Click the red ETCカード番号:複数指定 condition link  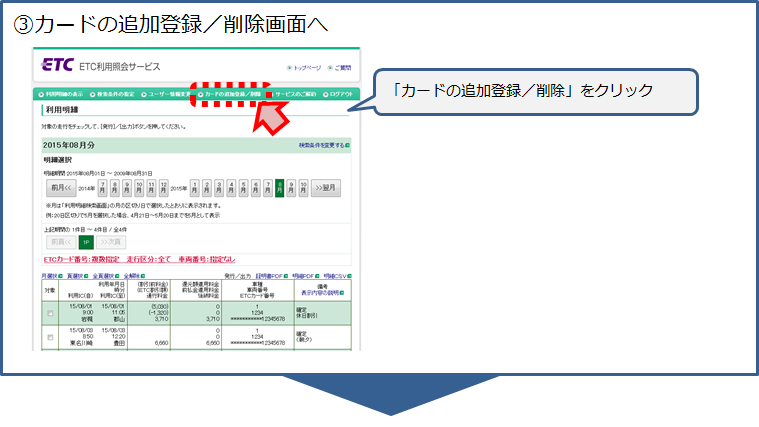coord(81,259)
